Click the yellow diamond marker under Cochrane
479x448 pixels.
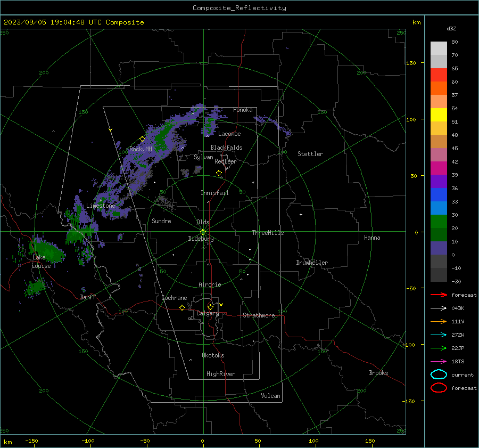point(183,308)
